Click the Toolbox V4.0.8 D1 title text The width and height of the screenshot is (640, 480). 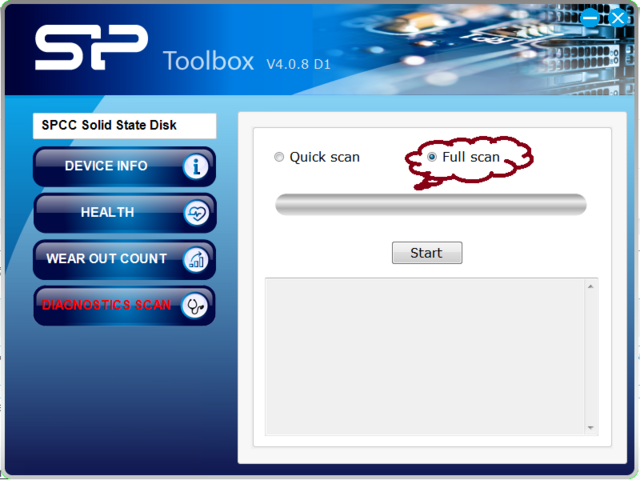coord(247,61)
